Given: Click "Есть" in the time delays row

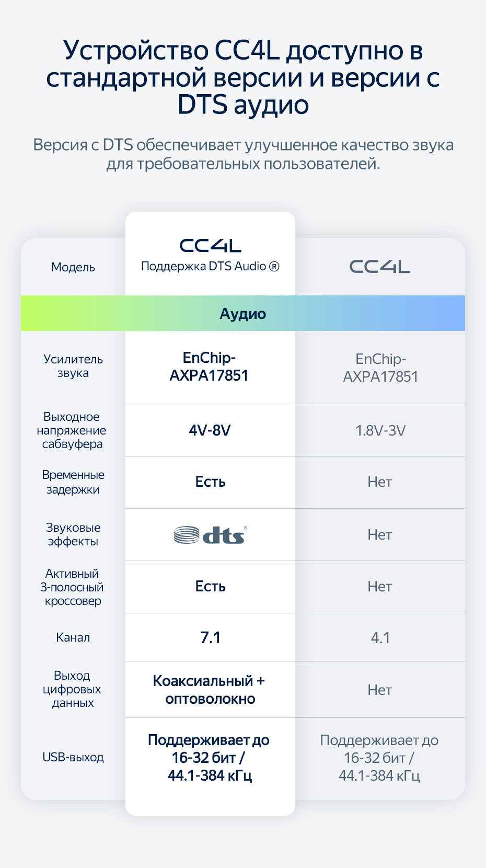Looking at the screenshot, I should [210, 482].
